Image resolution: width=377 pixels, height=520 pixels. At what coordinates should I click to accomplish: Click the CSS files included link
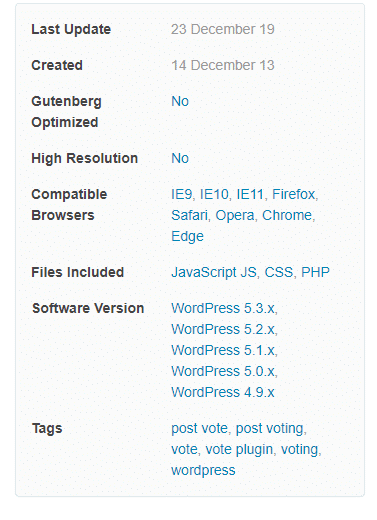(x=279, y=272)
